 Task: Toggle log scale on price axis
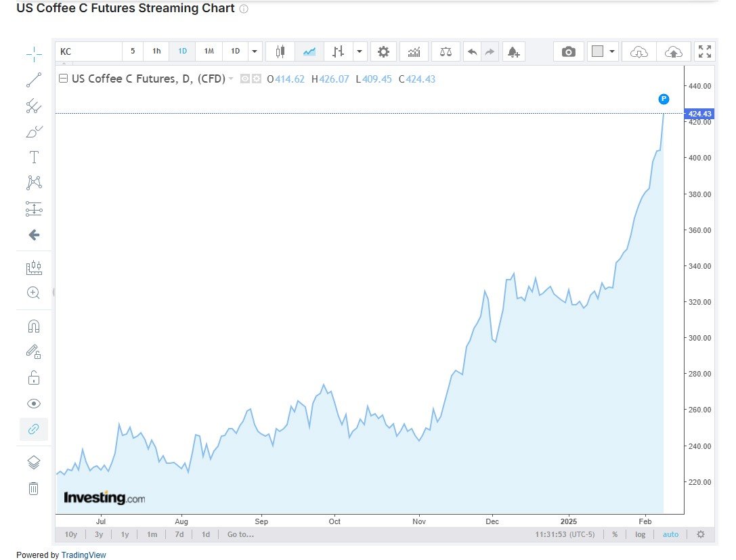tap(640, 534)
